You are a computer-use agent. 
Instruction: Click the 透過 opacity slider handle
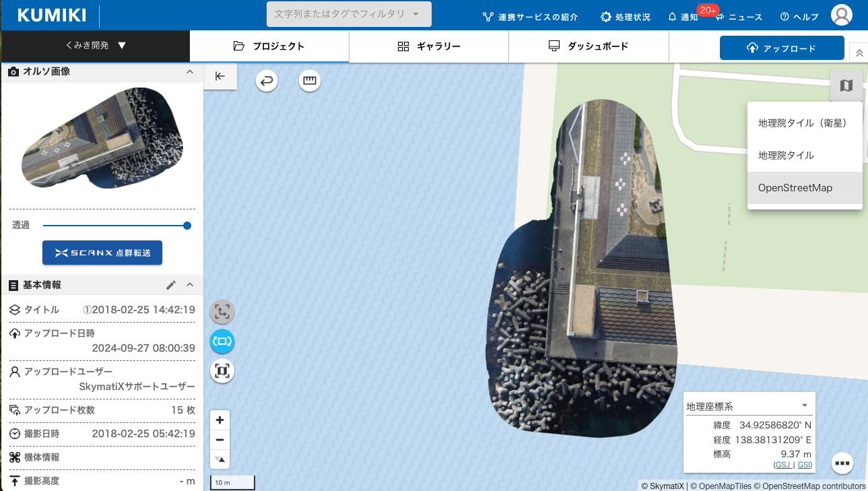(x=187, y=226)
